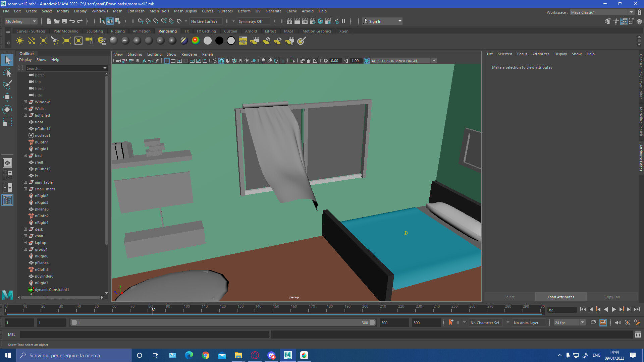
Task: Click the blue striped layered shader icon
Action: [x=184, y=41]
